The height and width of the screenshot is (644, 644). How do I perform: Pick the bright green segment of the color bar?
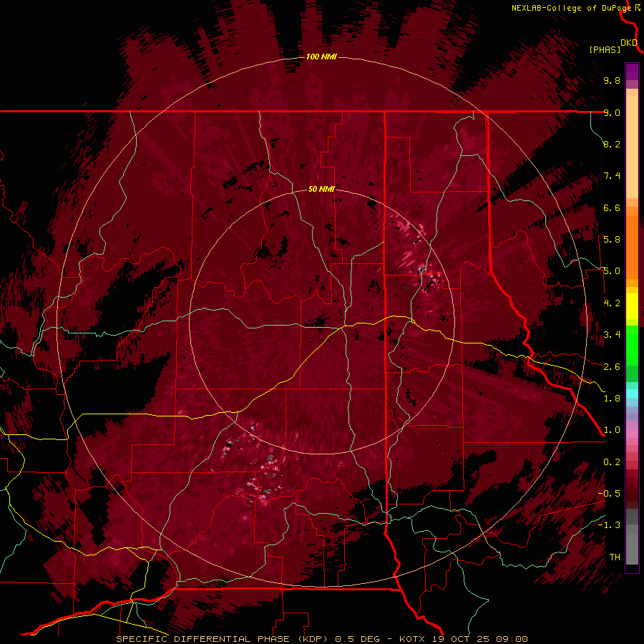[632, 346]
